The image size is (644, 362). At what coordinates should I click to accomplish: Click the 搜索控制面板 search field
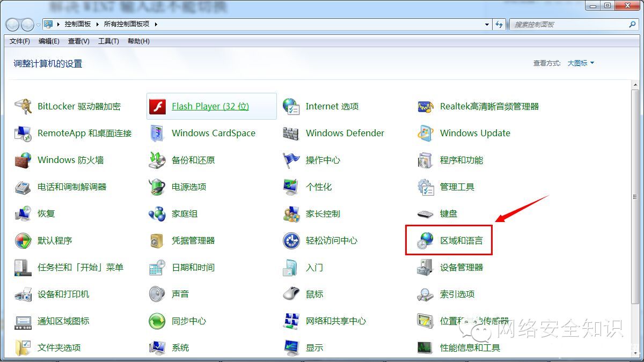[568, 25]
